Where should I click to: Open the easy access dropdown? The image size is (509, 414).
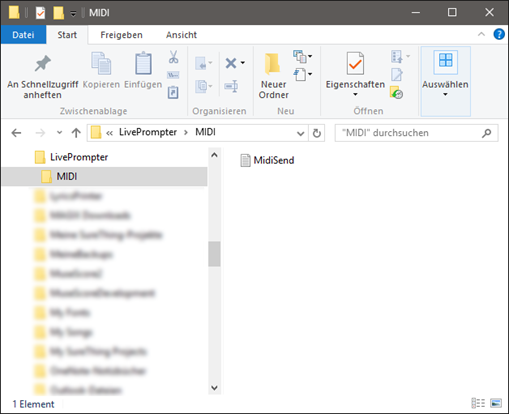[x=303, y=74]
